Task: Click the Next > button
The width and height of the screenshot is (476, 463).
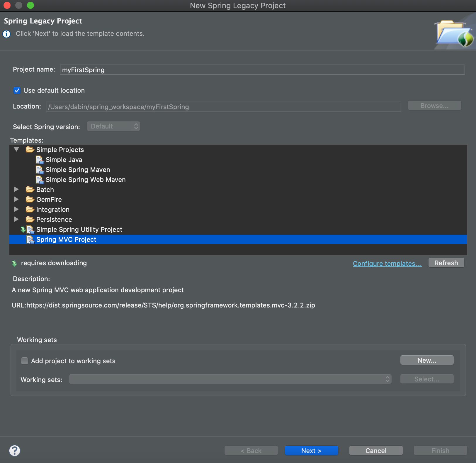Action: point(311,451)
